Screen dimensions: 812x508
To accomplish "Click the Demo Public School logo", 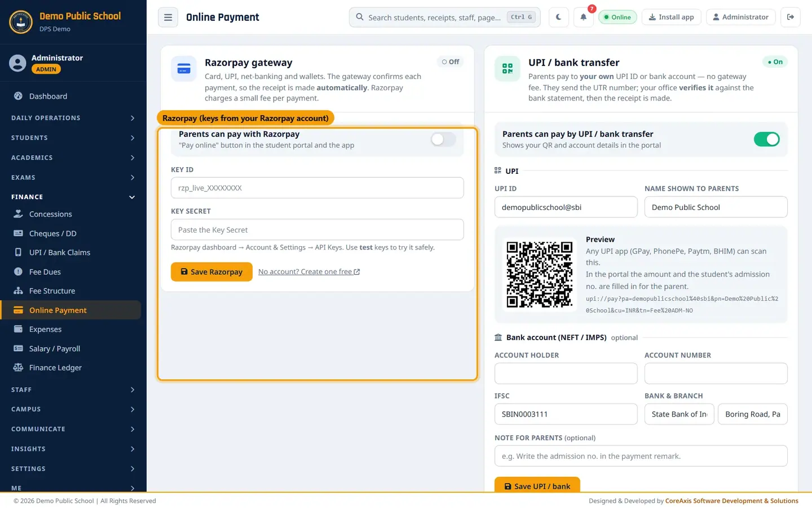I will click(x=21, y=21).
